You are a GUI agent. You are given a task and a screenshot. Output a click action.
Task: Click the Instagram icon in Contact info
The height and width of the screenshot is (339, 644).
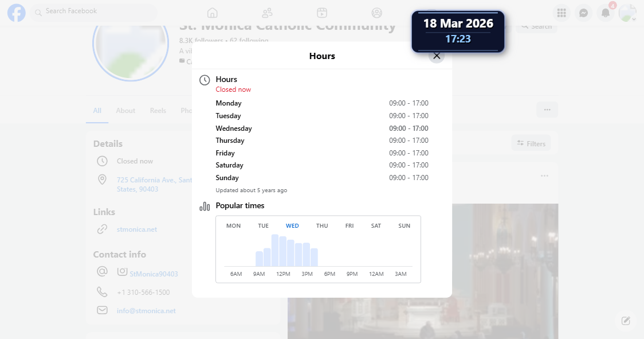tap(122, 271)
